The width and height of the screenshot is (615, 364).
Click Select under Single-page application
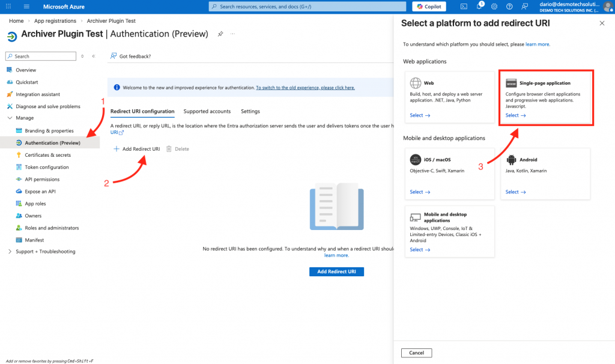point(515,115)
